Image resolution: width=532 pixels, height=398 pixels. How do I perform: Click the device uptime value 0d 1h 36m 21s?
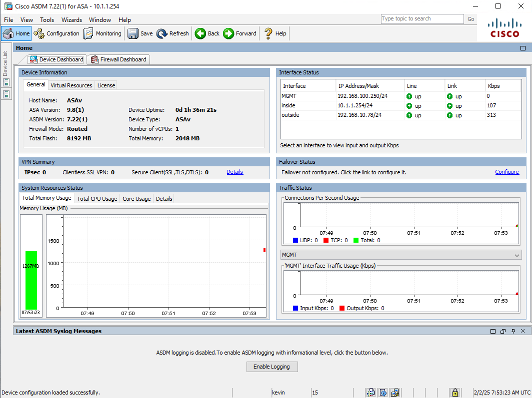(196, 110)
